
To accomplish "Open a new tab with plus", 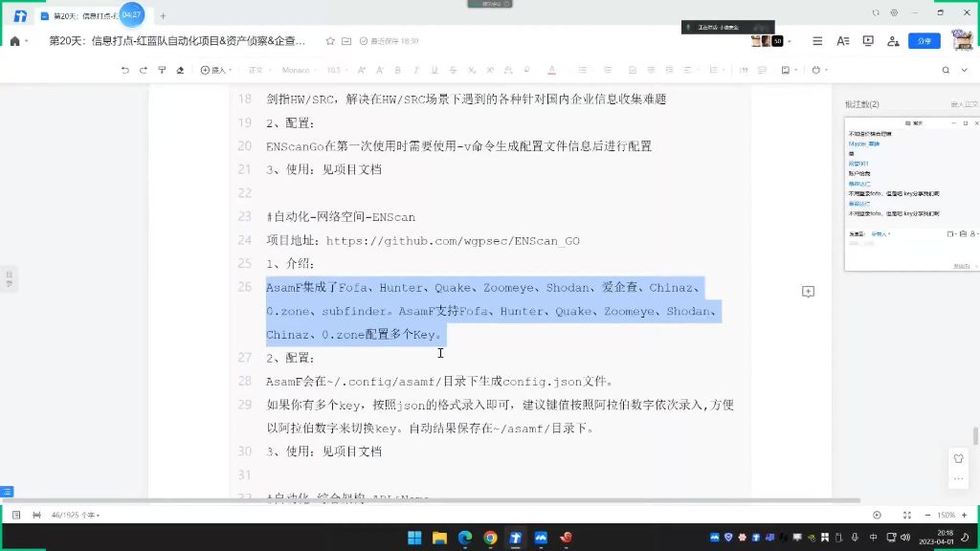I will click(163, 15).
